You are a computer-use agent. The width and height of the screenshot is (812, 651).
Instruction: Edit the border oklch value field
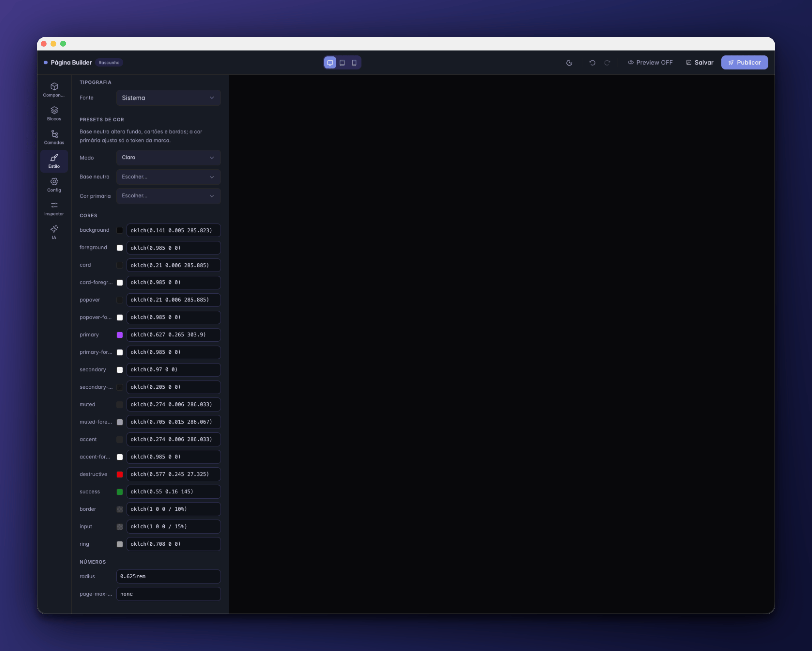(174, 509)
